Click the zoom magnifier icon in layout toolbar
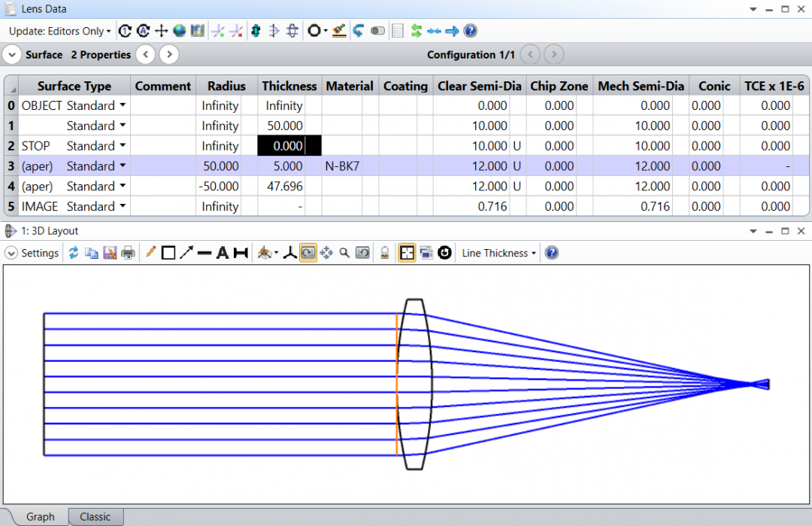The width and height of the screenshot is (812, 526). point(344,254)
